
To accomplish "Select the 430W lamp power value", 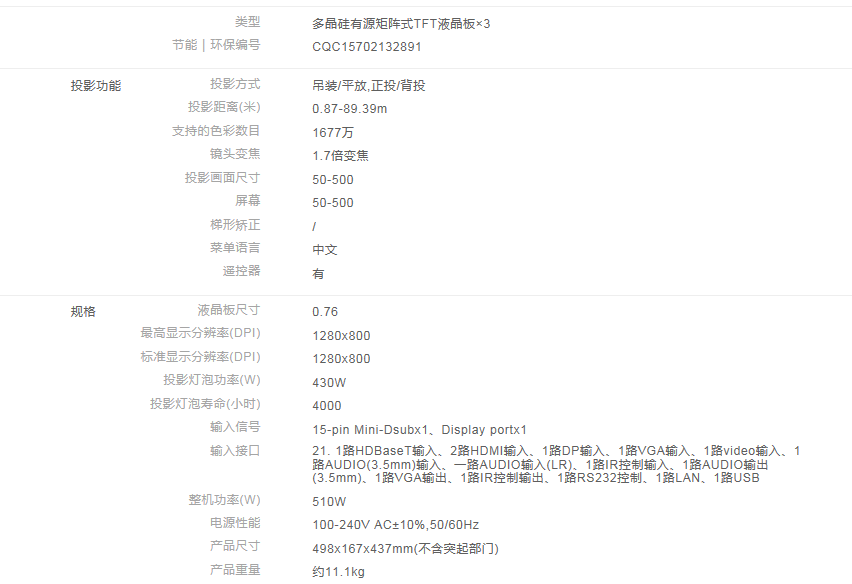I will pyautogui.click(x=329, y=382).
